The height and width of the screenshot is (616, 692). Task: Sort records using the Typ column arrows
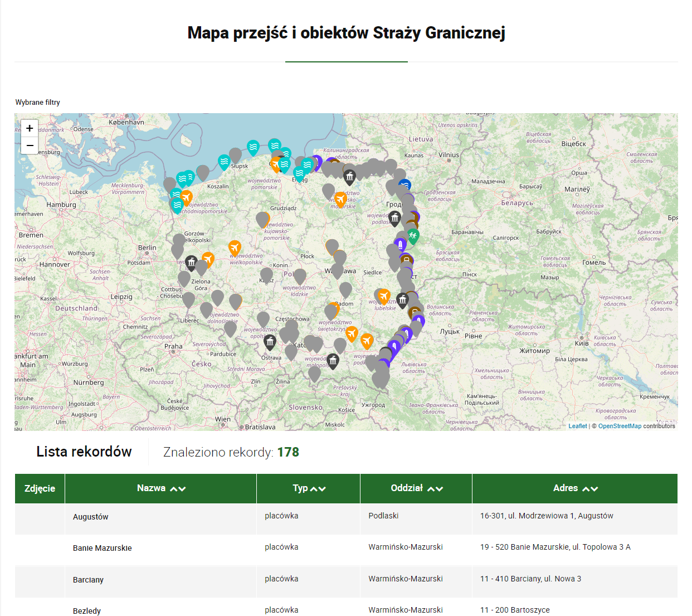[x=318, y=489]
